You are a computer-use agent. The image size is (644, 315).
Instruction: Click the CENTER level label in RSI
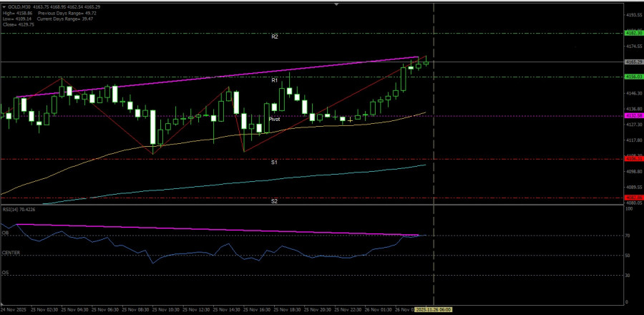click(11, 253)
